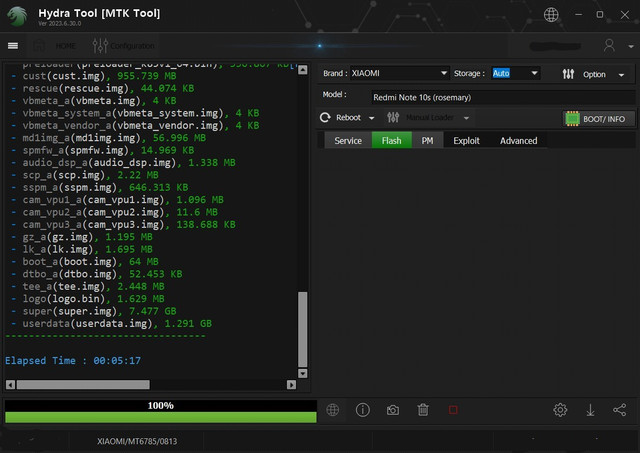The width and height of the screenshot is (640, 453).
Task: Open the Brand XIAOMI combo box
Action: 400,73
